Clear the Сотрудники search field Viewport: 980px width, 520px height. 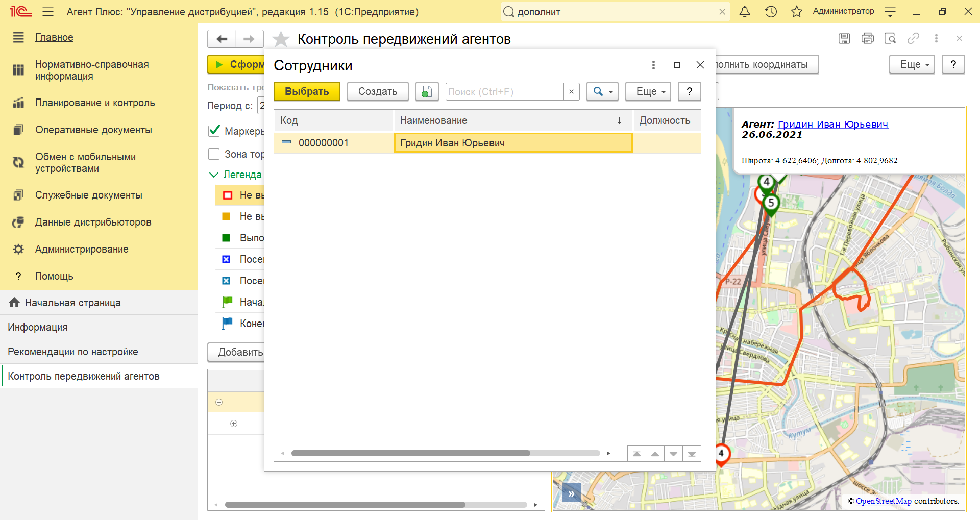click(571, 91)
